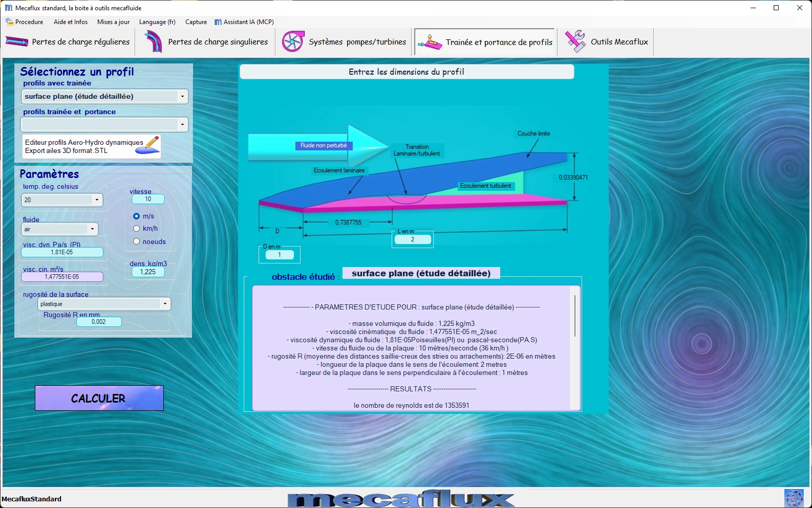Open the singular pressure loss elbow icon
The width and height of the screenshot is (812, 508).
click(153, 42)
